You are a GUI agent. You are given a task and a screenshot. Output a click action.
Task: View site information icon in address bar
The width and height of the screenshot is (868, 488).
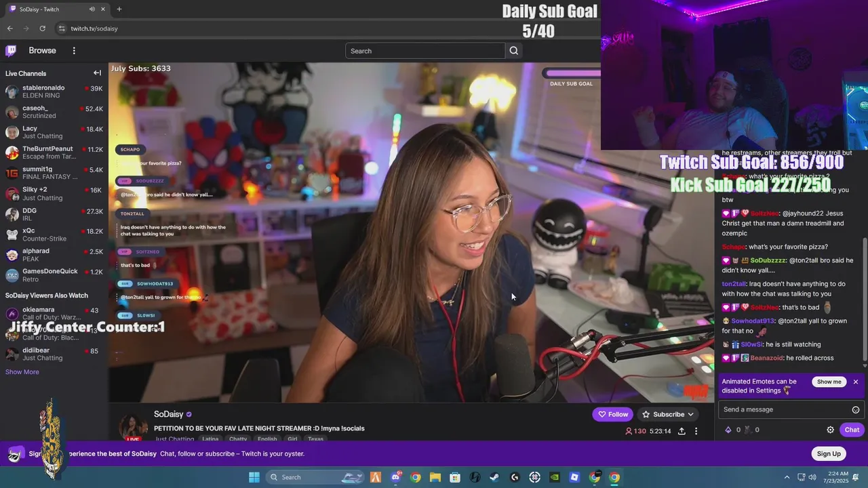coord(62,28)
